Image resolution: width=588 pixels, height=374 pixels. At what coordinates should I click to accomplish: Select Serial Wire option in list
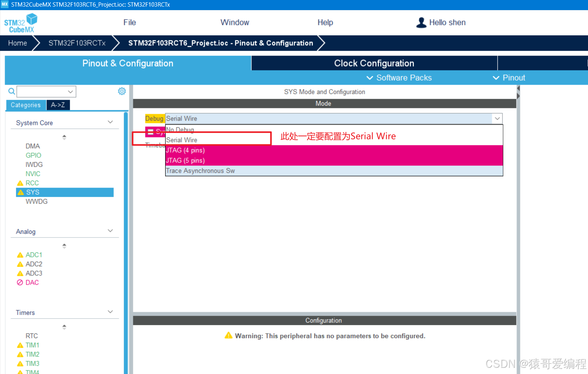(334, 140)
